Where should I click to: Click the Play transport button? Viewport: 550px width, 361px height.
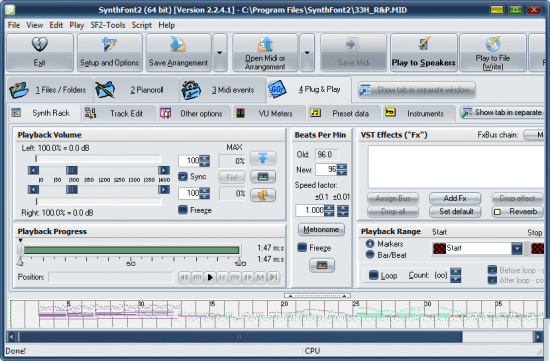click(x=210, y=278)
